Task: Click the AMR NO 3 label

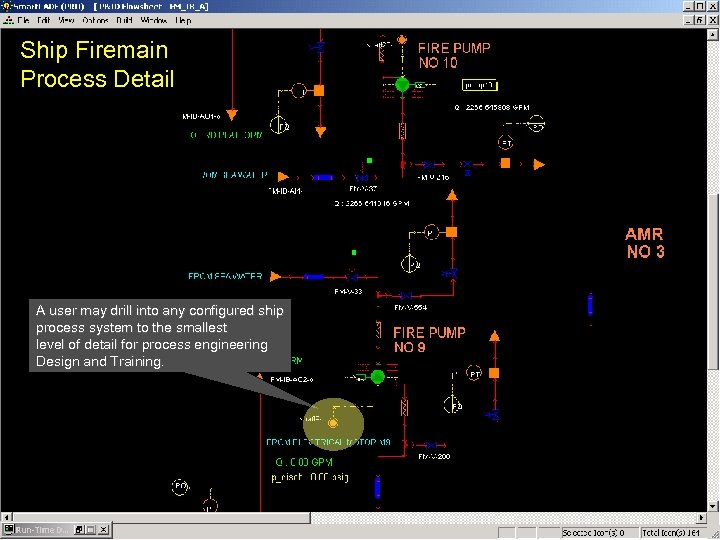Action: 645,243
